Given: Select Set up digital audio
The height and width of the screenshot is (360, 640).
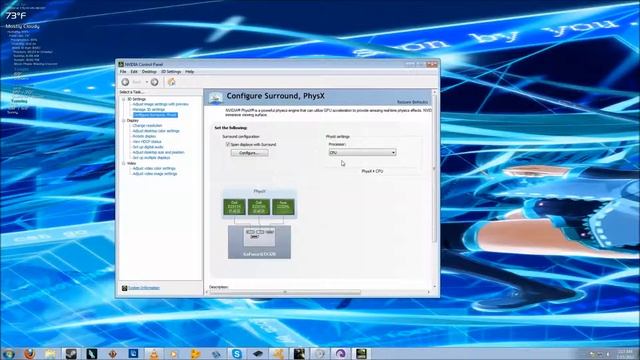Looking at the screenshot, I should pyautogui.click(x=148, y=147).
